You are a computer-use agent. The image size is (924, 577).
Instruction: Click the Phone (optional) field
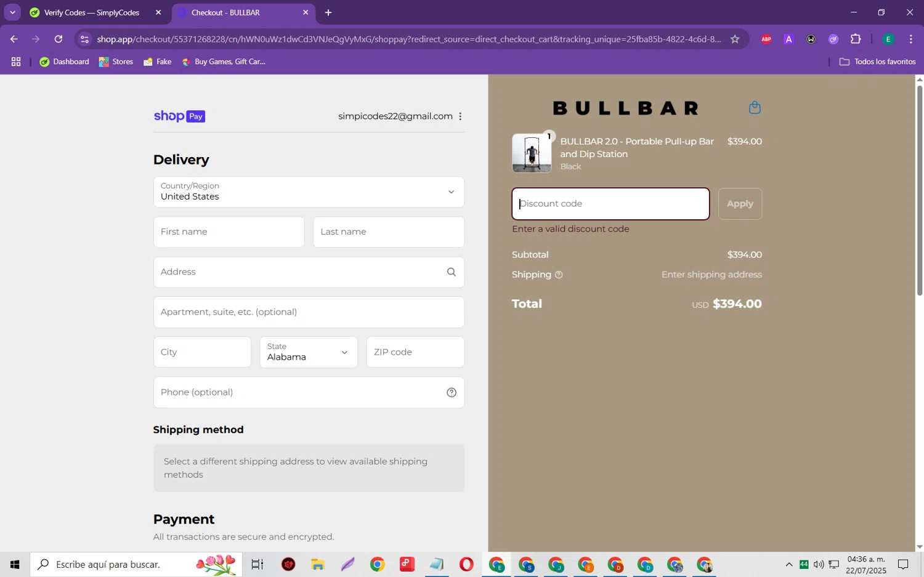309,392
